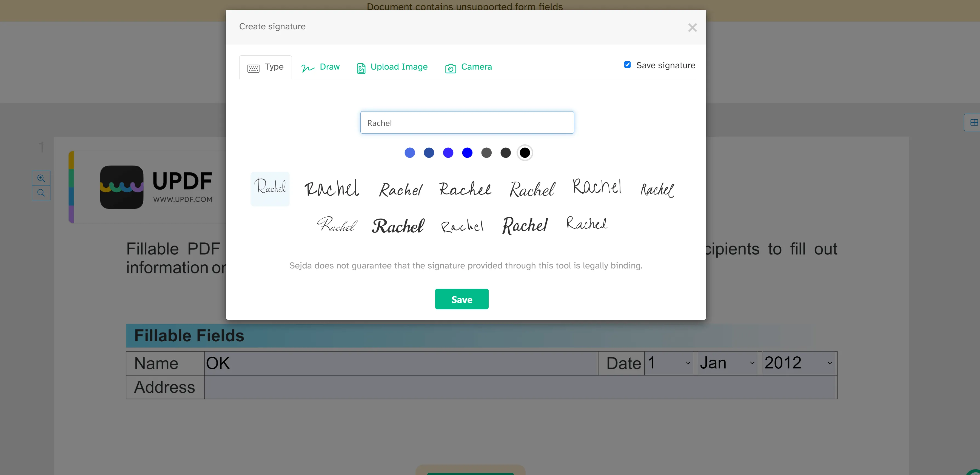
Task: Toggle the Save signature option off
Action: pyautogui.click(x=627, y=65)
